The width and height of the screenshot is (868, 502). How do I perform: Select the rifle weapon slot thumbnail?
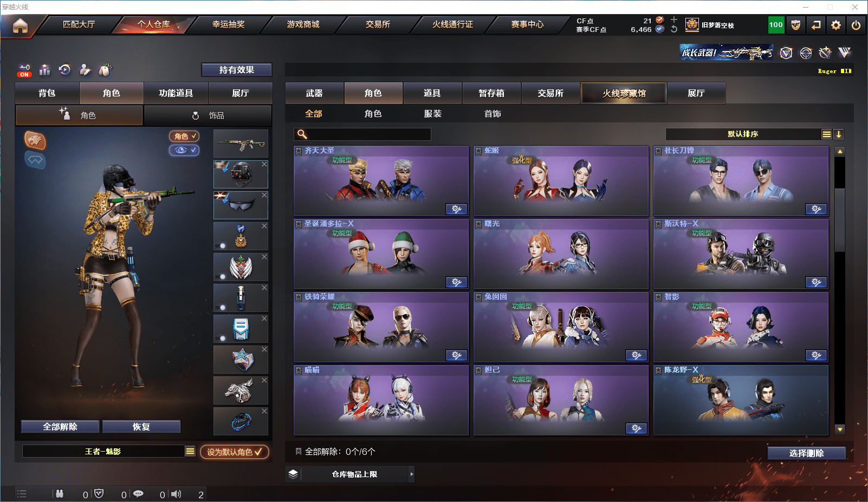pos(241,144)
